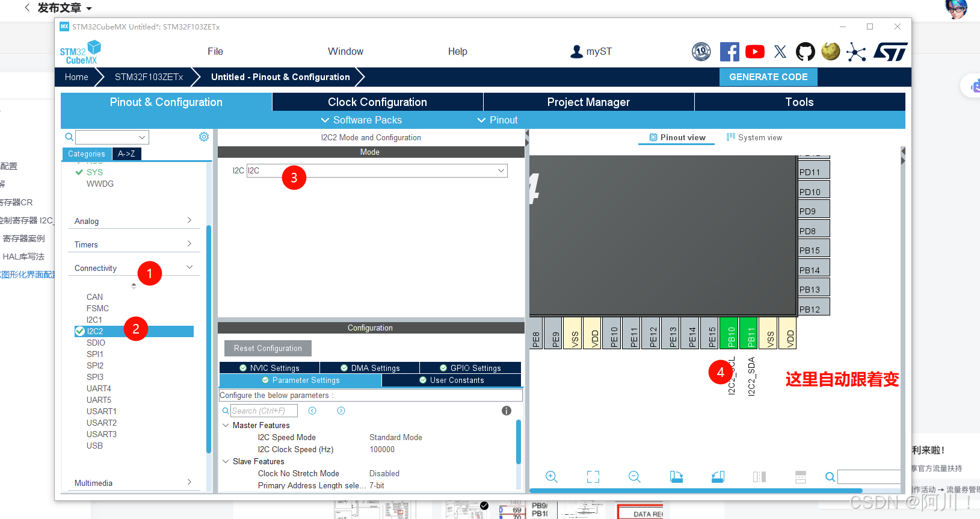Screen dimensions: 980x519
Task: Switch to the Project Manager tab
Action: click(x=588, y=102)
